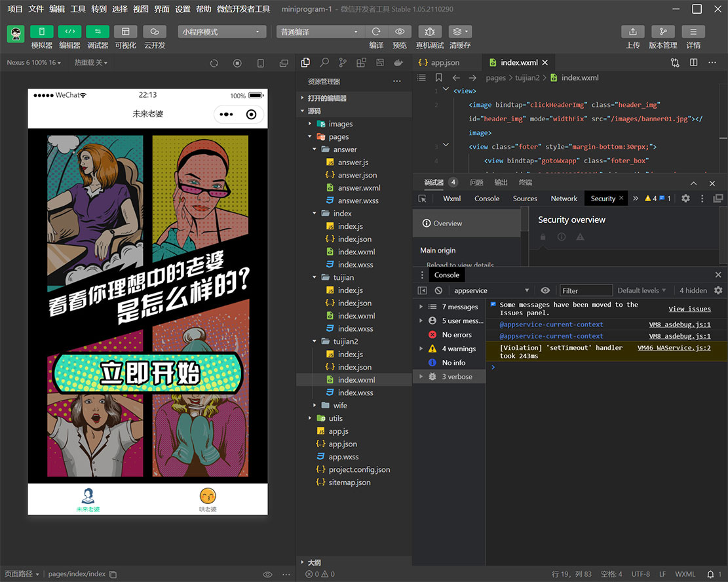Viewport: 728px width, 582px height.
Task: Switch to the Network tab
Action: tap(564, 199)
